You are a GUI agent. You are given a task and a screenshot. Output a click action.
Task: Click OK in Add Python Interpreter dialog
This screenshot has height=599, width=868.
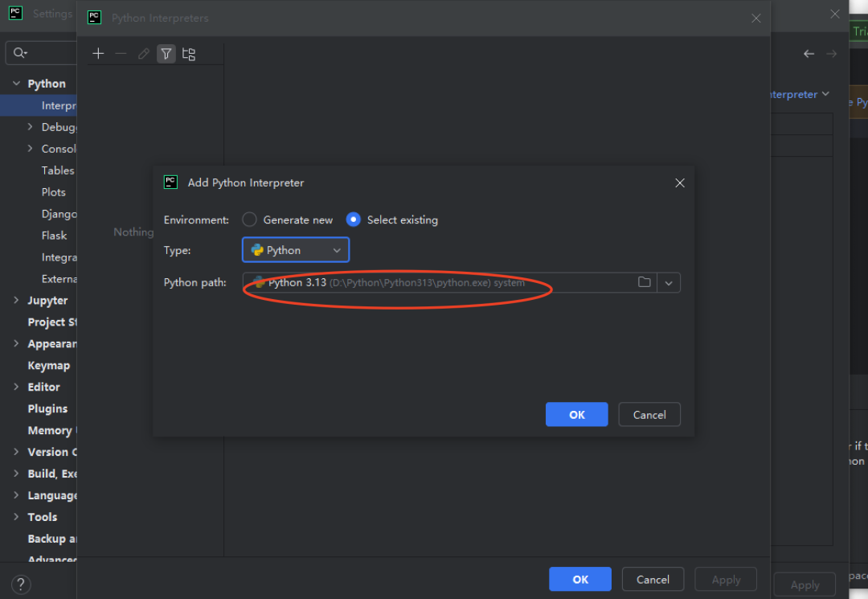click(x=577, y=415)
